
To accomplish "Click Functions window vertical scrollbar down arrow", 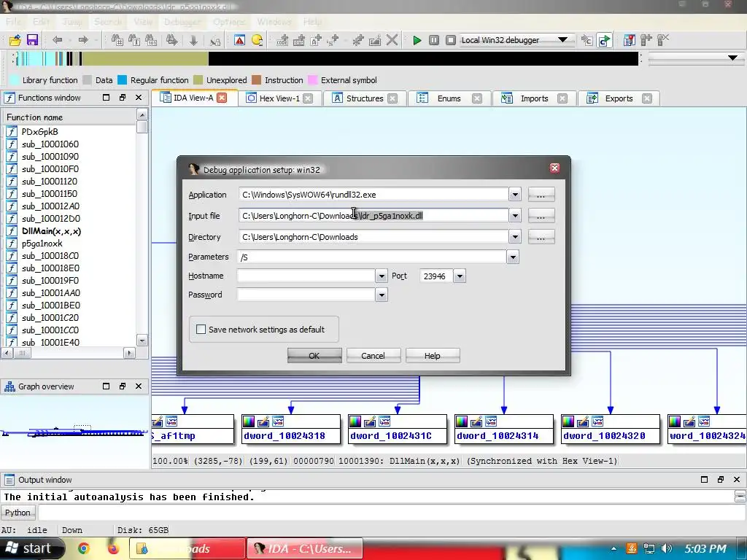I will [142, 341].
